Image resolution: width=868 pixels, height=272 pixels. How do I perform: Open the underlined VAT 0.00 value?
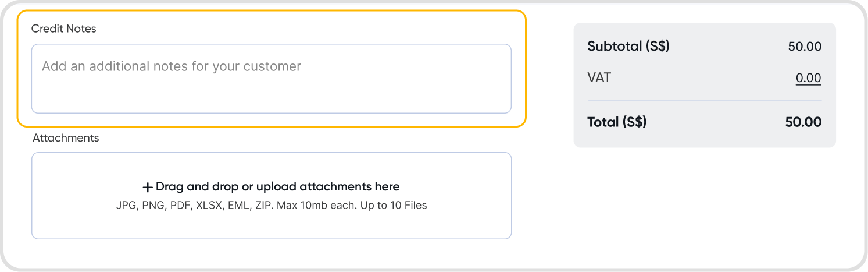coord(808,78)
